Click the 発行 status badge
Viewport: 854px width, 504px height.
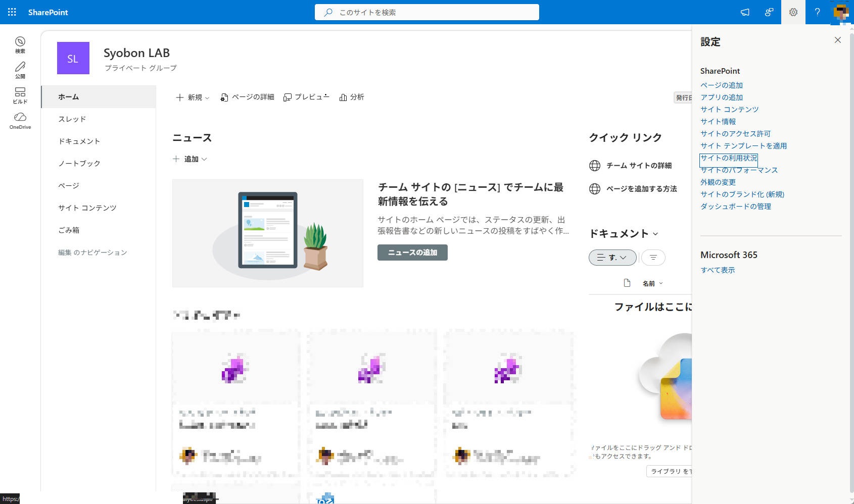683,97
